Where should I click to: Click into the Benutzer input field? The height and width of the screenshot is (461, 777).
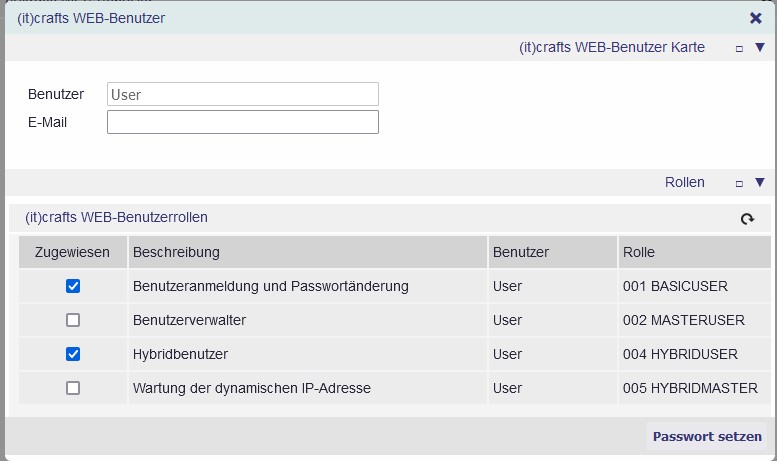(x=243, y=94)
